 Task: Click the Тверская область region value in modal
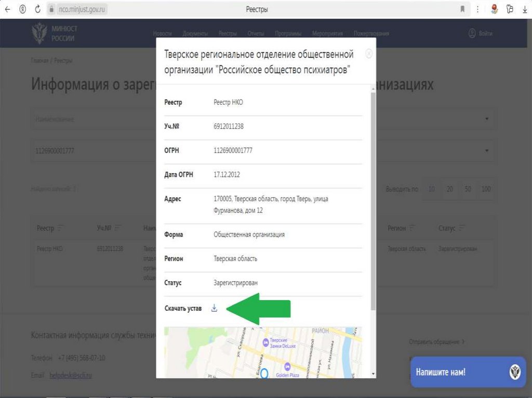point(235,258)
